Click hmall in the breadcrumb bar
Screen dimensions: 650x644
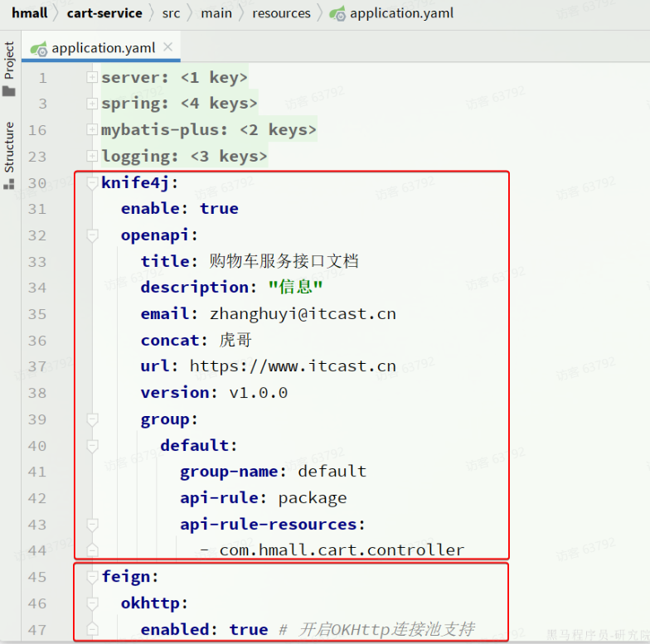pyautogui.click(x=30, y=13)
